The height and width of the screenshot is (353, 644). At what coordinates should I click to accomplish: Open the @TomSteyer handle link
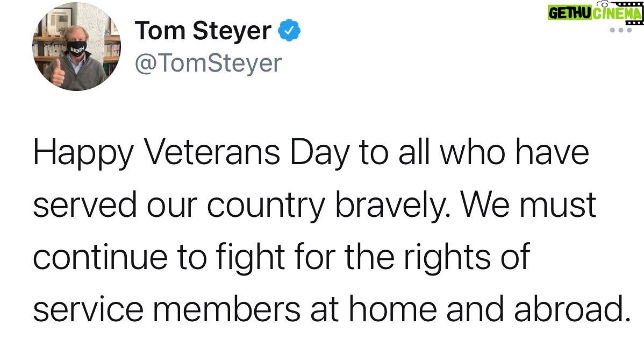(208, 63)
